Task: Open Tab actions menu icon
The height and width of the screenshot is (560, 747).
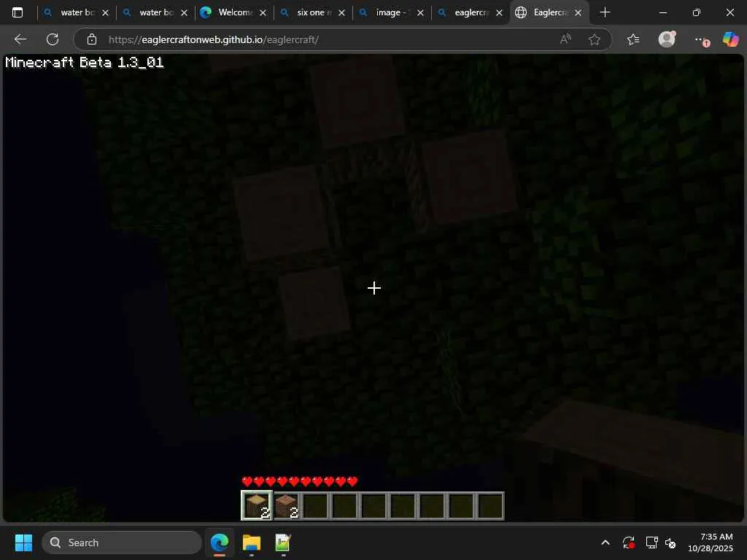Action: pyautogui.click(x=18, y=12)
